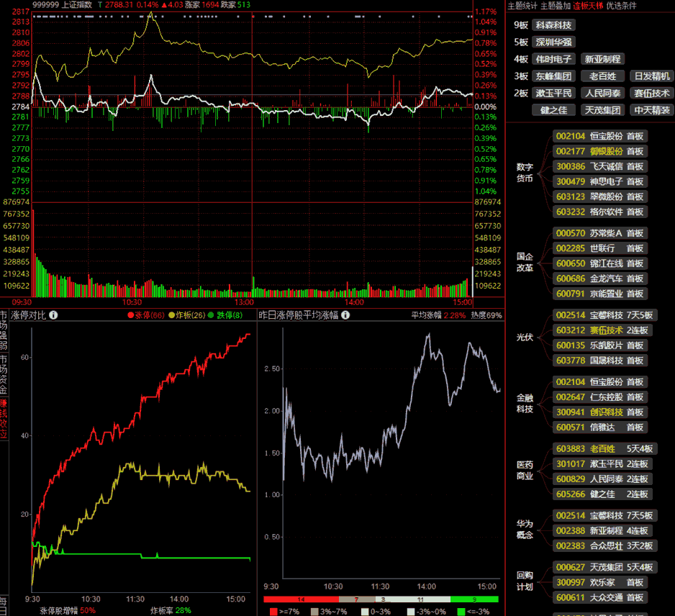The image size is (675, 616).
Task: Click the 天茂集团 chip in the ladder
Action: [603, 110]
